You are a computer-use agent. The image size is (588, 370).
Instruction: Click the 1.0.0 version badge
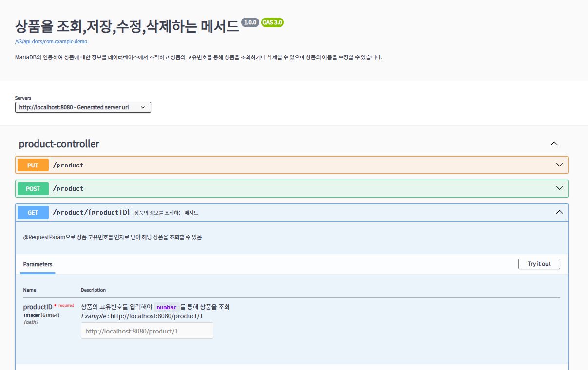coord(250,22)
